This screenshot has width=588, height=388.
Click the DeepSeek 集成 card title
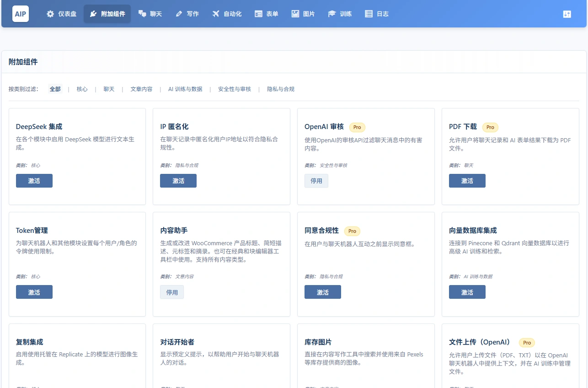pos(39,127)
